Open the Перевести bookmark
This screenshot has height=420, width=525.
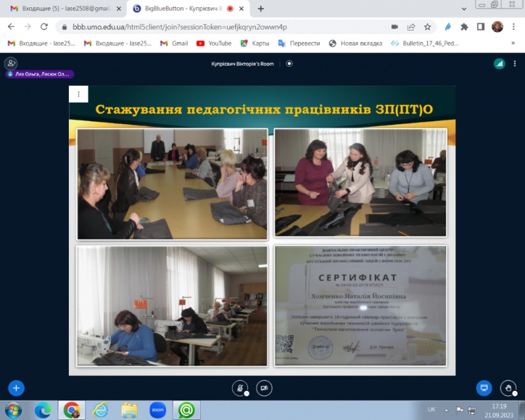(299, 43)
